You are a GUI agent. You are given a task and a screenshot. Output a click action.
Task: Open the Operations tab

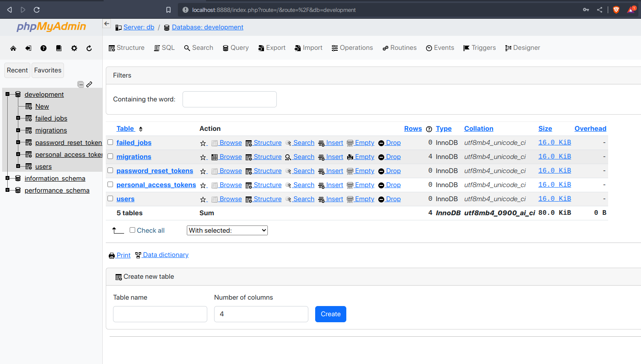click(x=352, y=48)
